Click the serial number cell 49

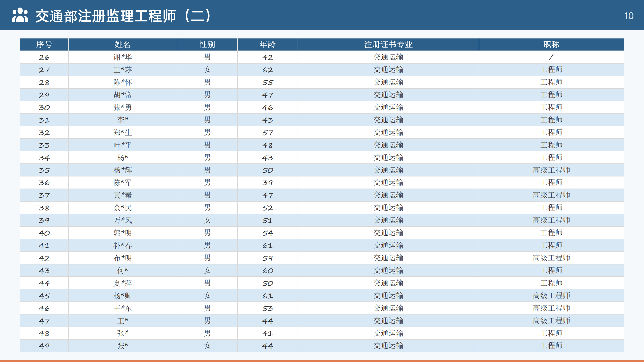44,346
